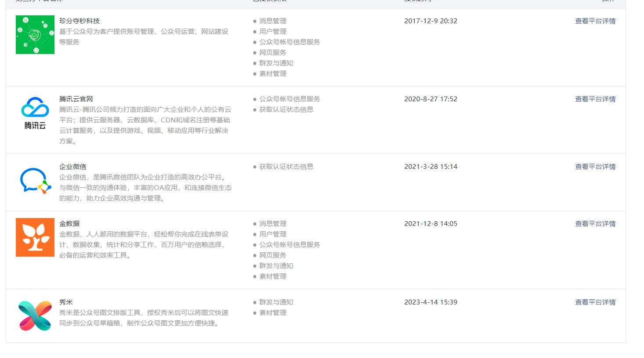644x358 pixels.
Task: Click the platform name 秀米
Action: (66, 302)
